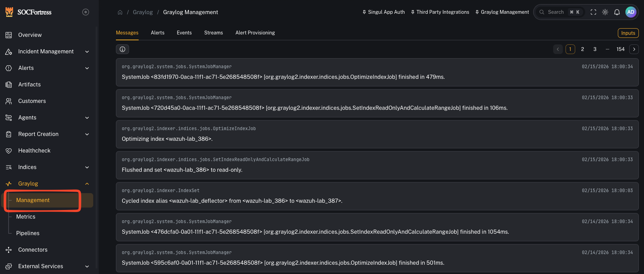
Task: Click the info icon button above messages
Action: click(x=122, y=49)
